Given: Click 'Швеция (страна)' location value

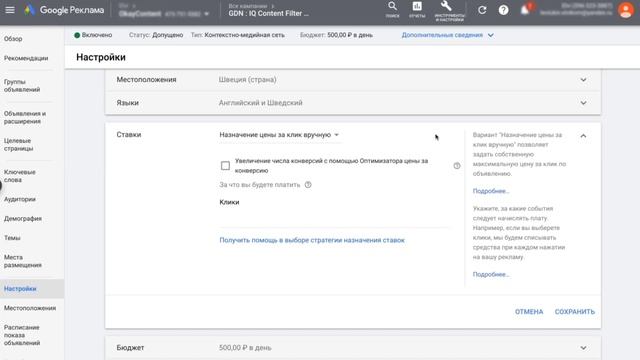Looking at the screenshot, I should 247,80.
